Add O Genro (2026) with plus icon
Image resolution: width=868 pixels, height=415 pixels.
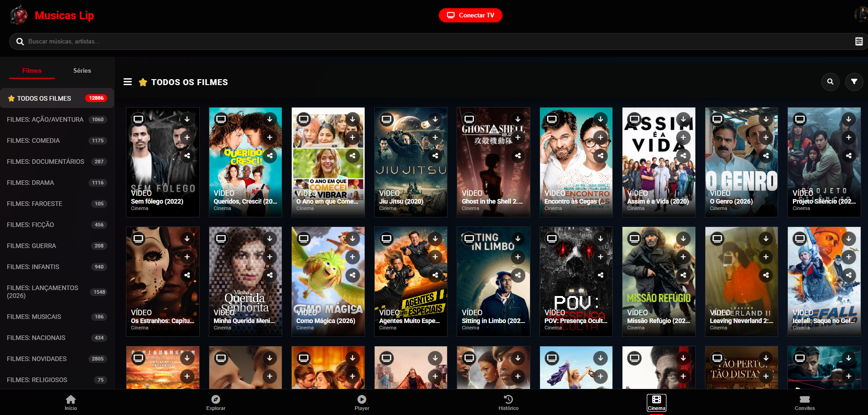point(766,137)
